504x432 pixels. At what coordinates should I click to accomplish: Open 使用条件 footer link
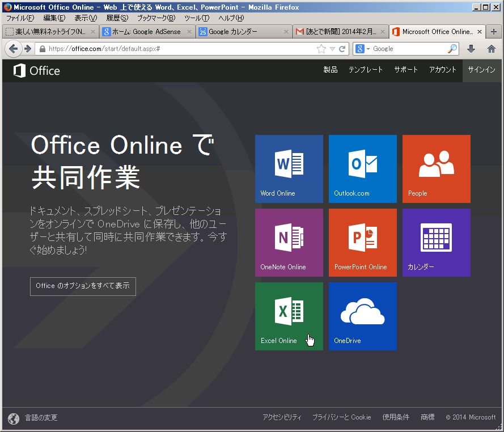[x=396, y=417]
